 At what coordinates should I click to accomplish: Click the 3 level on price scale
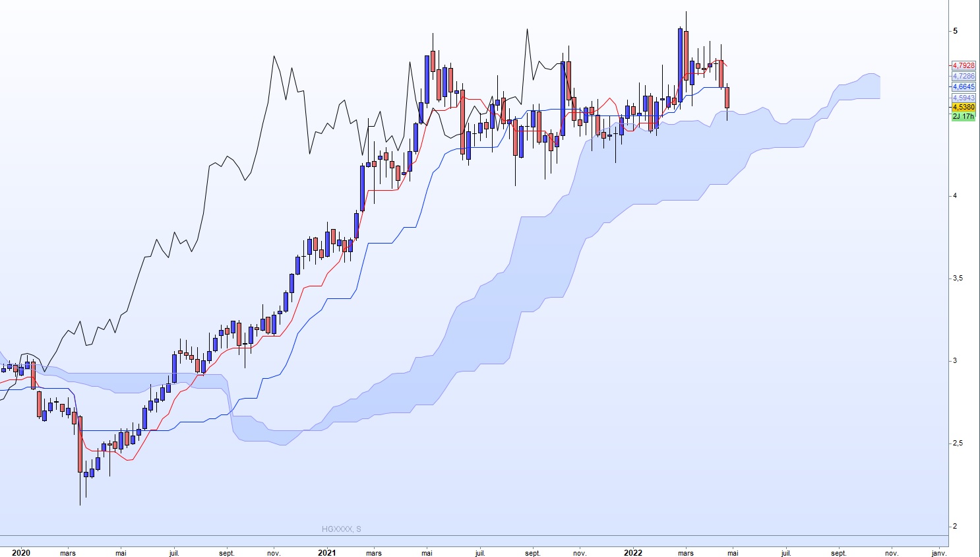pos(955,360)
